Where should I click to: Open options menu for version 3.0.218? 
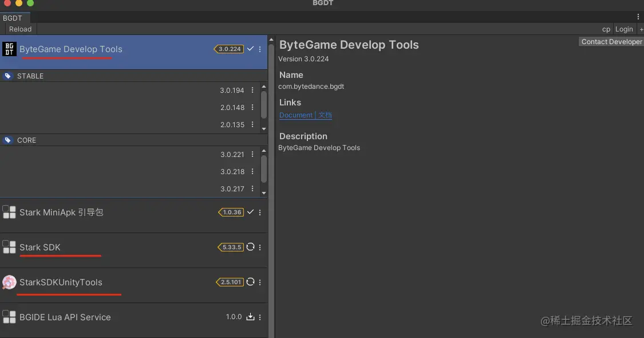coord(252,171)
